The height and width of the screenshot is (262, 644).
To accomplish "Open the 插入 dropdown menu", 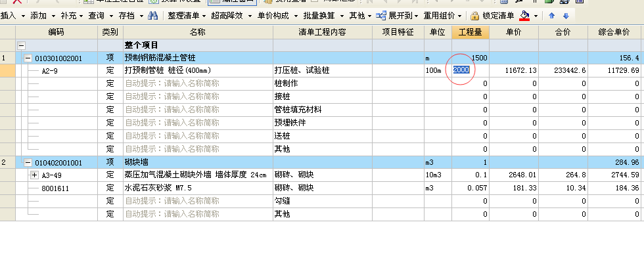I will (x=12, y=16).
